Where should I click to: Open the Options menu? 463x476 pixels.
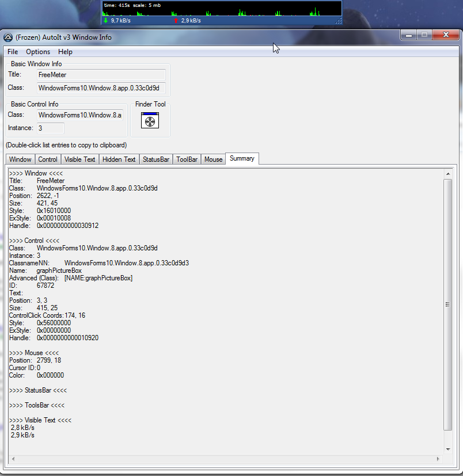click(38, 52)
